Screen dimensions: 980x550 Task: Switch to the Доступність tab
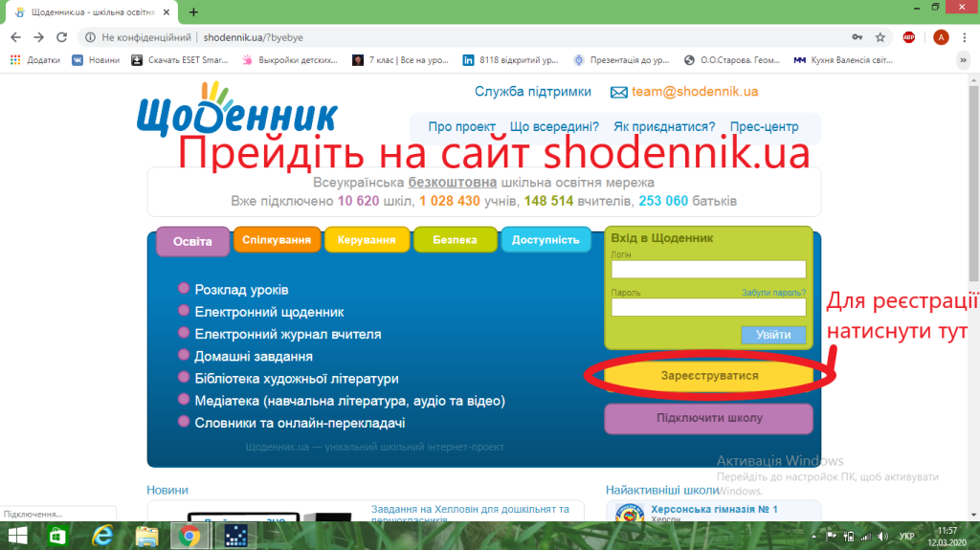click(546, 240)
